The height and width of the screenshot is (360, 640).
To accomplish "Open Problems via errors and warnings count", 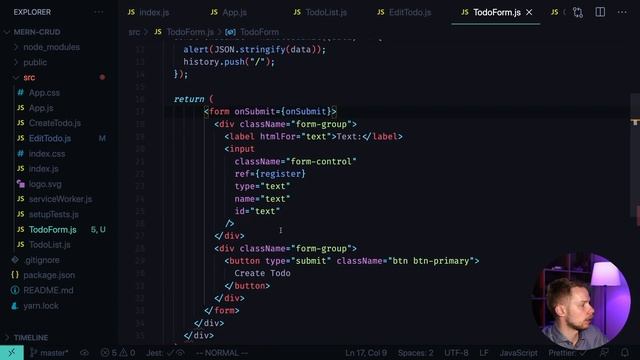I will click(x=118, y=353).
